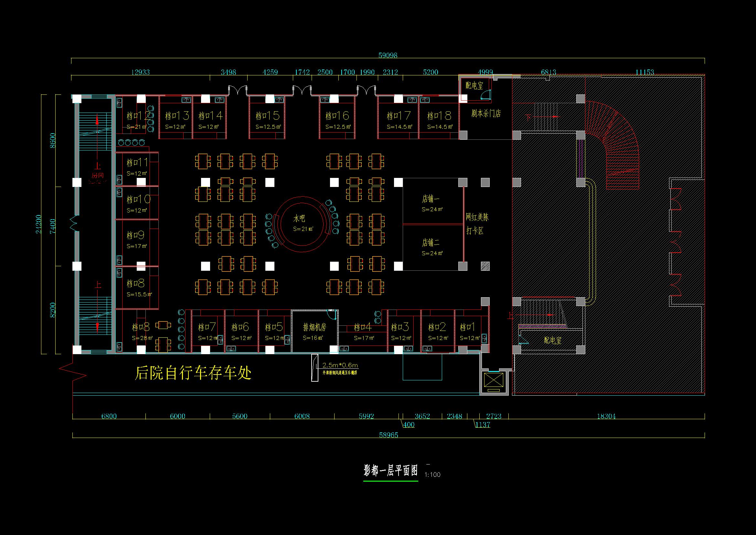Click the 档口6 stall label

[x=240, y=327]
